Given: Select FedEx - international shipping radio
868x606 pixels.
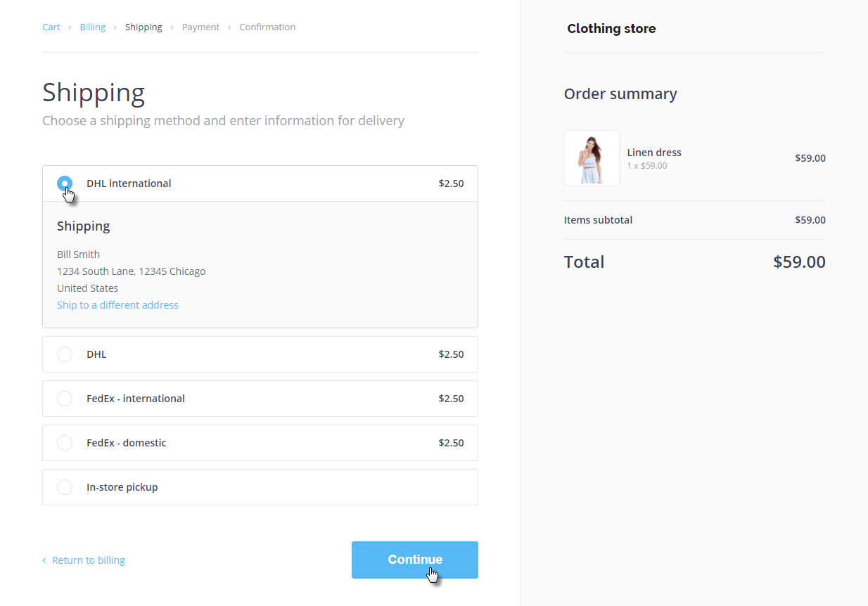Looking at the screenshot, I should click(65, 399).
